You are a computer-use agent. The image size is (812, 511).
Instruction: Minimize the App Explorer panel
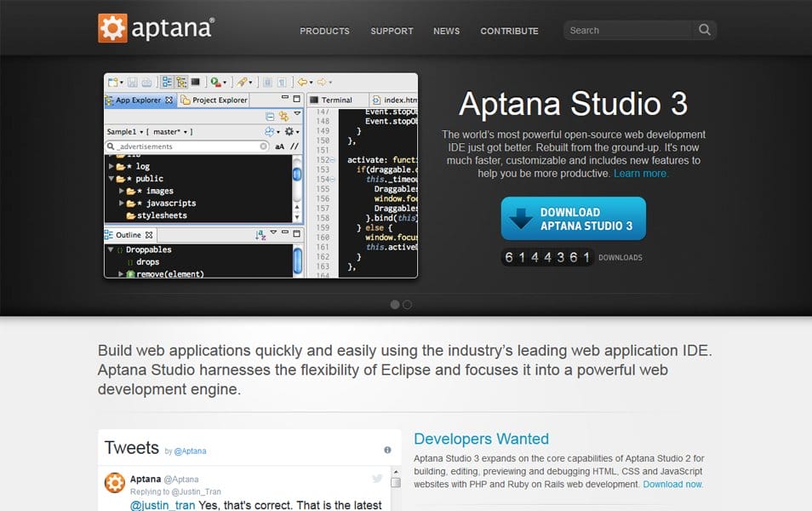(x=285, y=97)
